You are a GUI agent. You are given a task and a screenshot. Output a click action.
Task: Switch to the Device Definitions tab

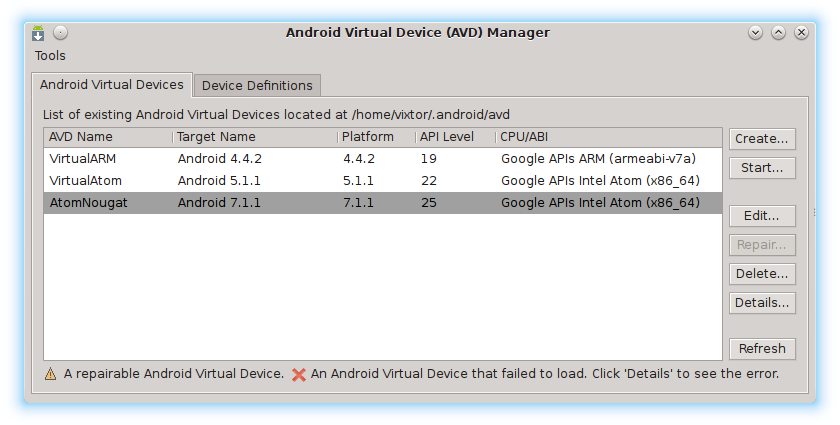257,86
